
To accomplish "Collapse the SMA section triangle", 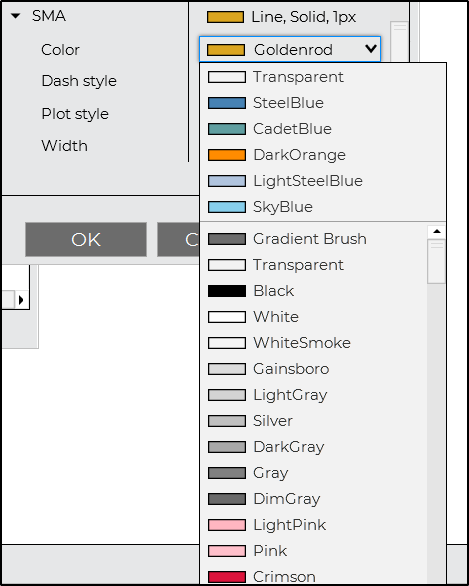I will point(16,16).
